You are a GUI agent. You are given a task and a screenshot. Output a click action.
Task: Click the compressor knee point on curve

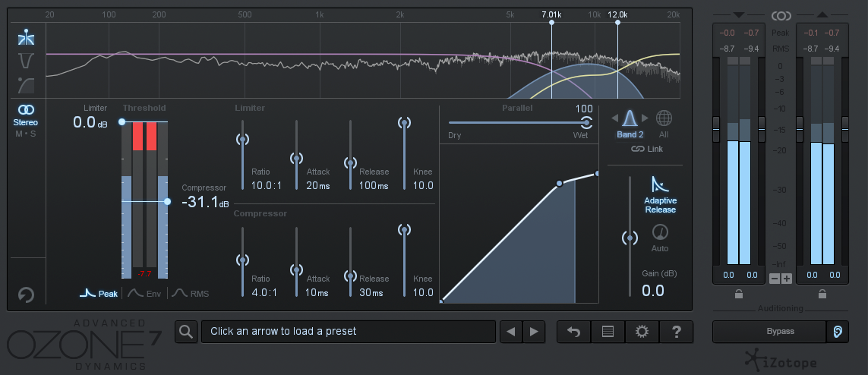point(559,183)
